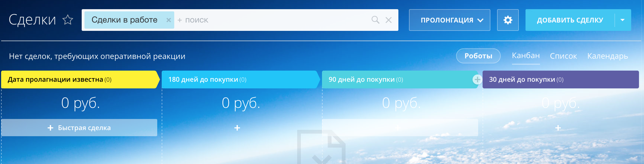Select the '180 дней до покупки' stage header

(241, 79)
